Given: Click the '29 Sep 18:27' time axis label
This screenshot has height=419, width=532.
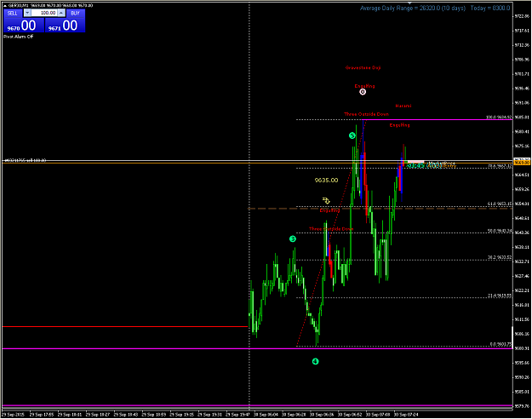Looking at the screenshot, I should coord(98,415).
